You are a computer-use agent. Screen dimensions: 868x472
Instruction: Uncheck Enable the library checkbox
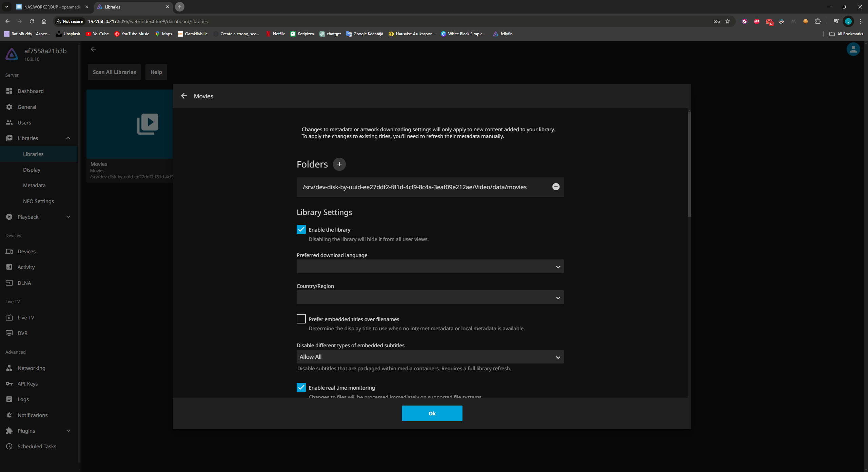coord(301,230)
